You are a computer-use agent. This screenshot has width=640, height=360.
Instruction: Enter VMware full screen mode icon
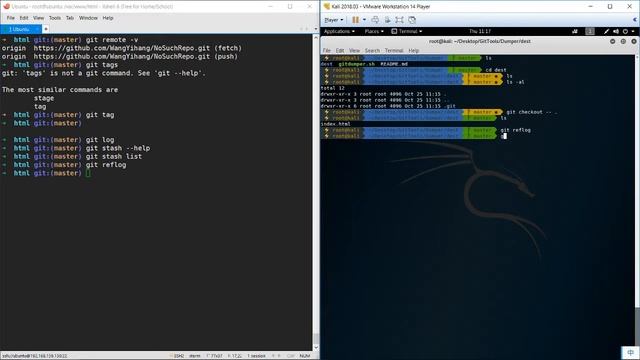pos(399,20)
